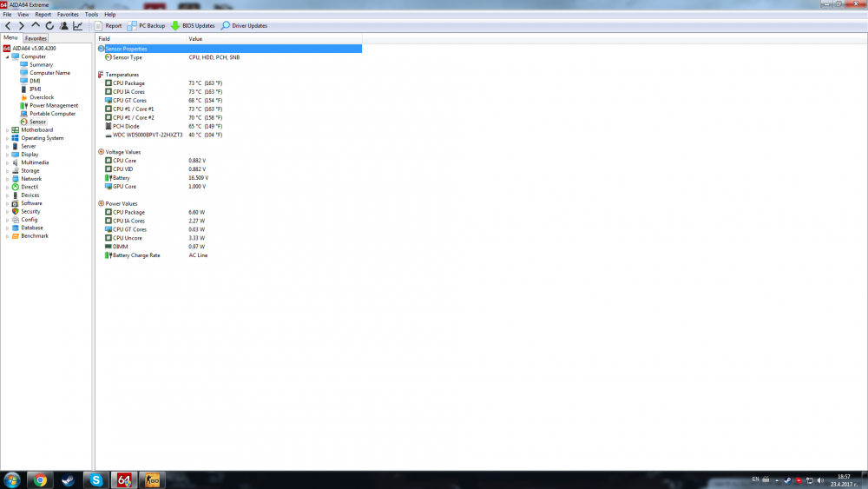Select the WDC WD5000BPVT-22HXZT3 row
This screenshot has height=489, width=868.
229,135
